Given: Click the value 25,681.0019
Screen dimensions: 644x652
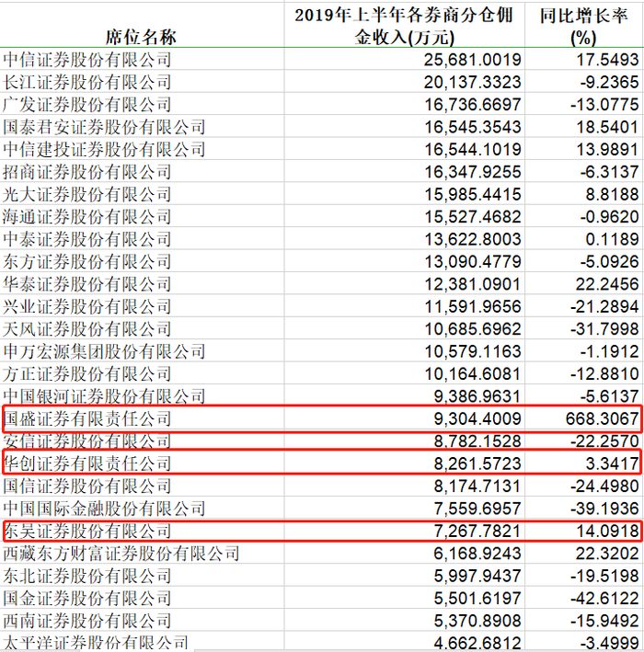Looking at the screenshot, I should tap(472, 60).
